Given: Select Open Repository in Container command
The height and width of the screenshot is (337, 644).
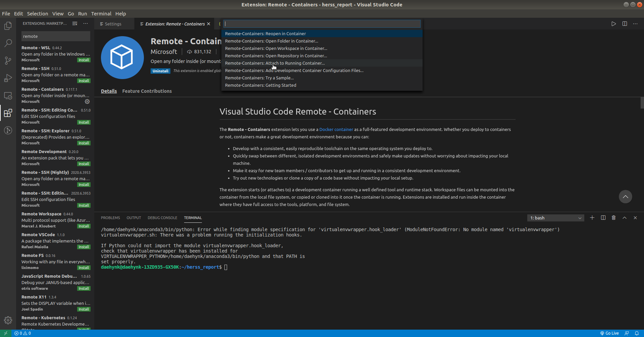Looking at the screenshot, I should [322, 56].
